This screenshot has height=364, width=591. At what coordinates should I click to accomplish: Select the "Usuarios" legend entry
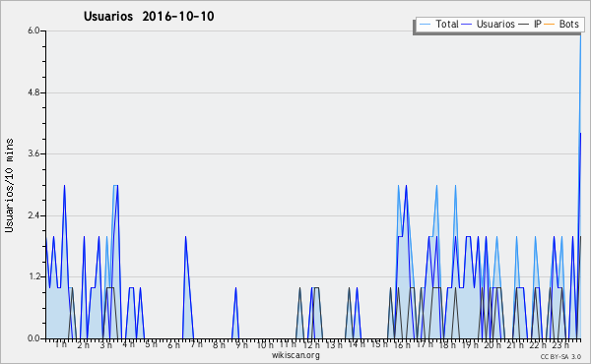click(495, 25)
